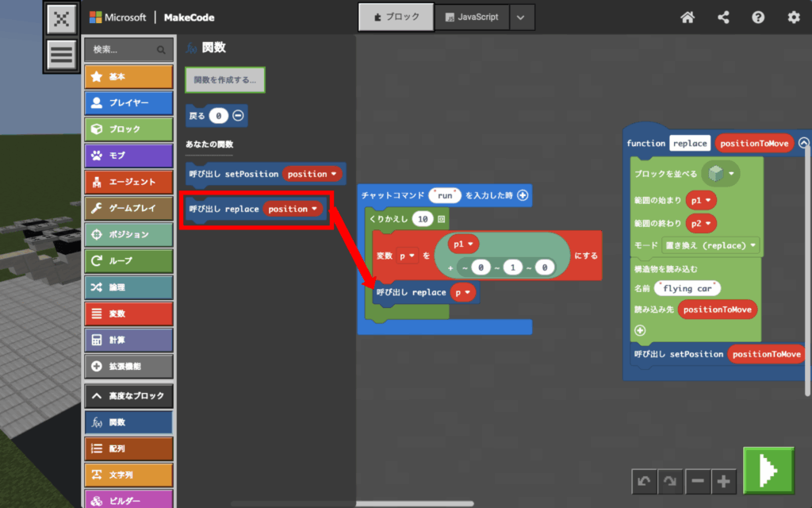Click the 関数を作成する button
The image size is (812, 508).
click(225, 79)
